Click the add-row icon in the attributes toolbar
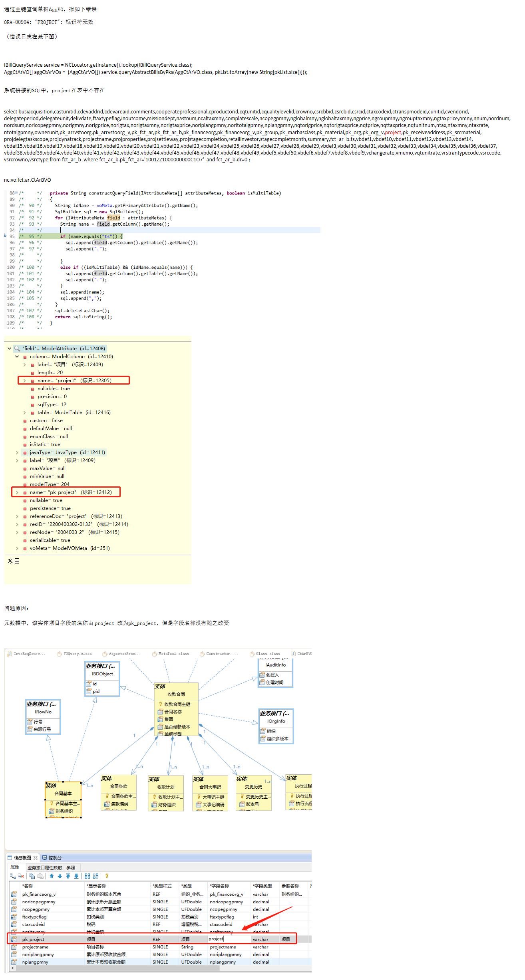Screen dimensions: 525x980 pos(13,876)
